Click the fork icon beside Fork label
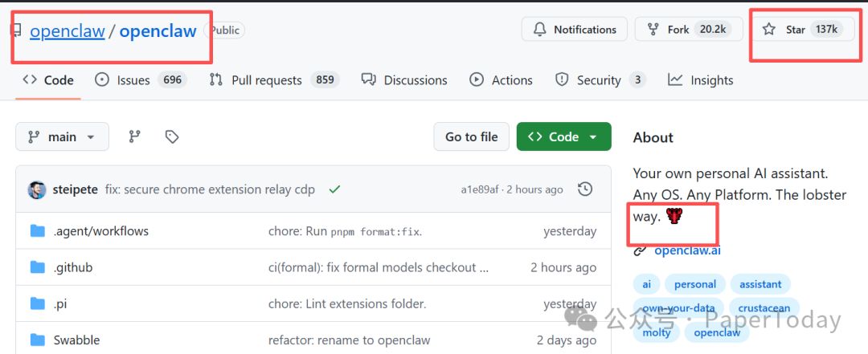 pyautogui.click(x=653, y=30)
